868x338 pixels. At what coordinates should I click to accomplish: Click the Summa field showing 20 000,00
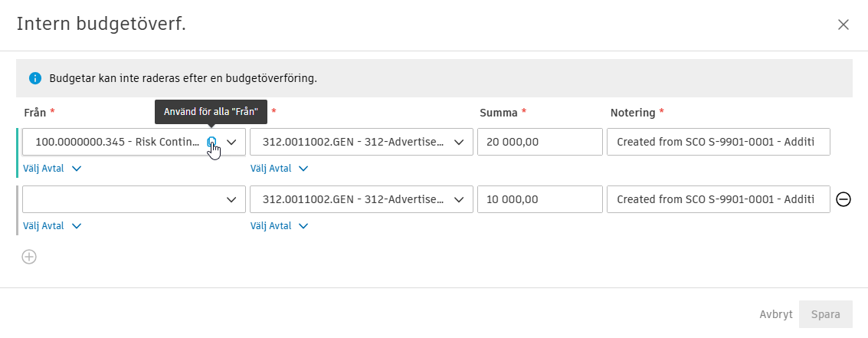[x=539, y=142]
